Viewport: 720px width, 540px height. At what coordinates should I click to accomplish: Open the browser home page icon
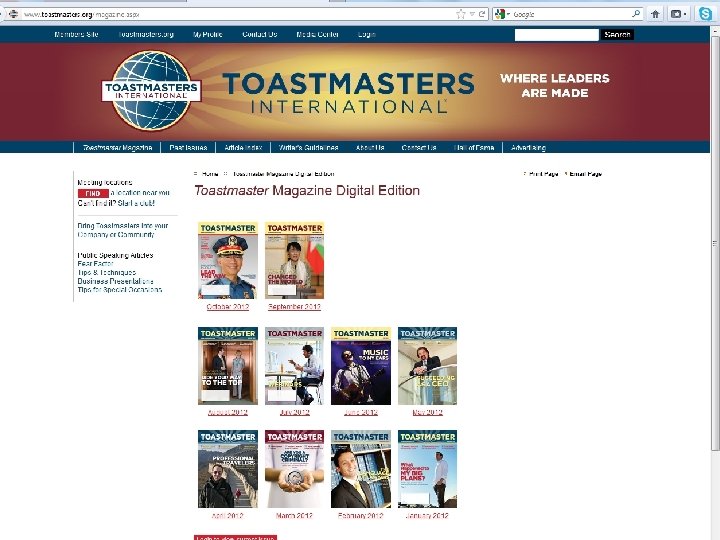[x=655, y=14]
